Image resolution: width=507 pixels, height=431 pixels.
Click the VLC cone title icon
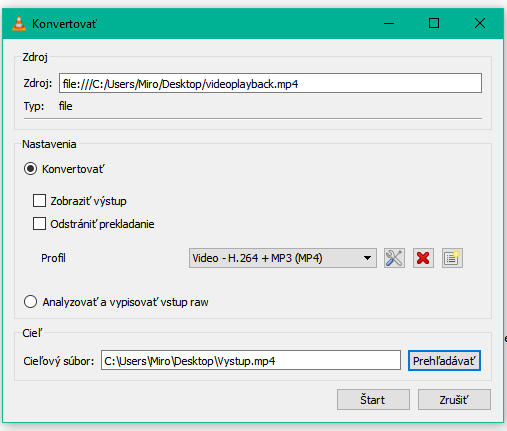point(19,24)
